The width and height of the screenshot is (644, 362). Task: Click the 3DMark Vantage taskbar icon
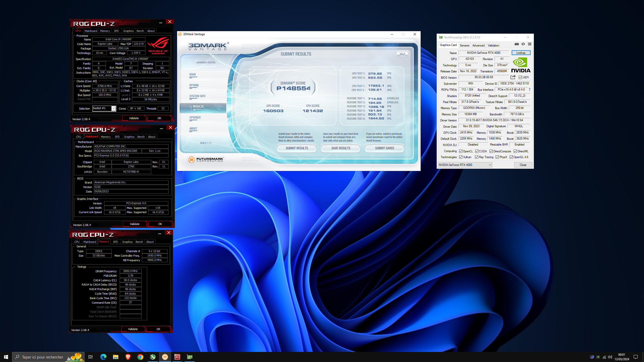[x=165, y=357]
